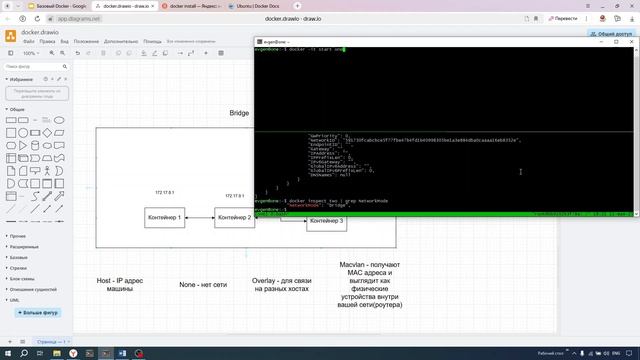The width and height of the screenshot is (640, 360).
Task: Select the diamond shape in Общие palette
Action: tap(47, 133)
